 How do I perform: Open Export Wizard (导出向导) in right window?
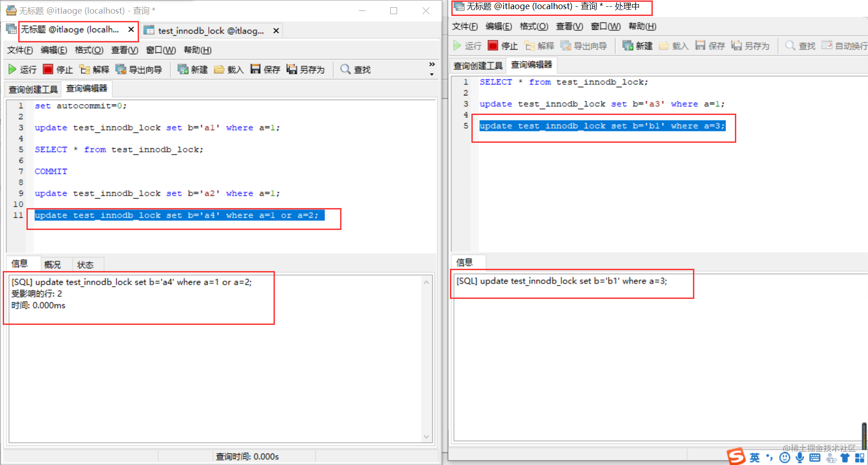click(x=584, y=46)
